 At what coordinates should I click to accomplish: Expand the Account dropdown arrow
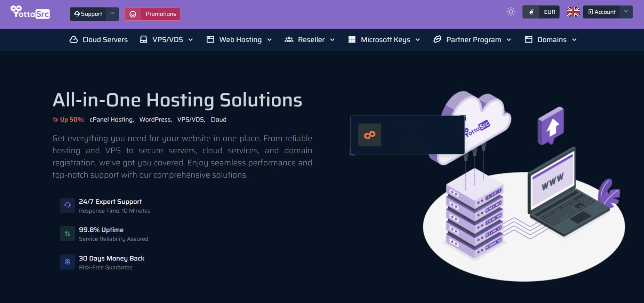tap(626, 12)
